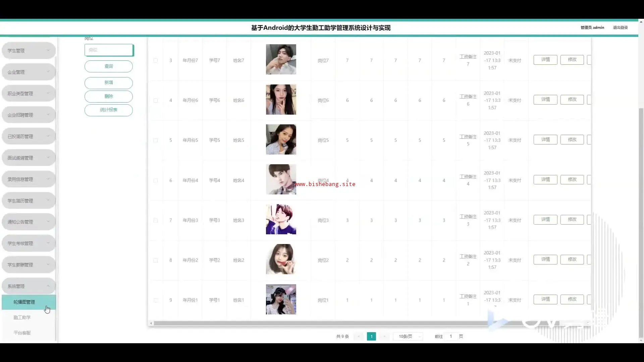Click the next page arrow in pagination
The width and height of the screenshot is (644, 362).
[384, 336]
